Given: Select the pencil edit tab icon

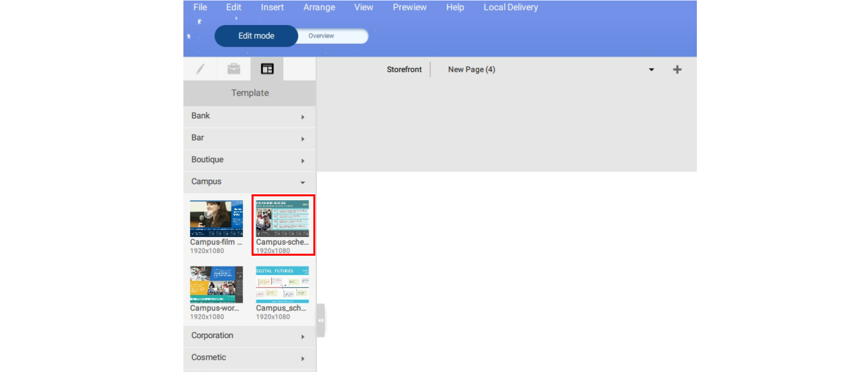Looking at the screenshot, I should (200, 69).
